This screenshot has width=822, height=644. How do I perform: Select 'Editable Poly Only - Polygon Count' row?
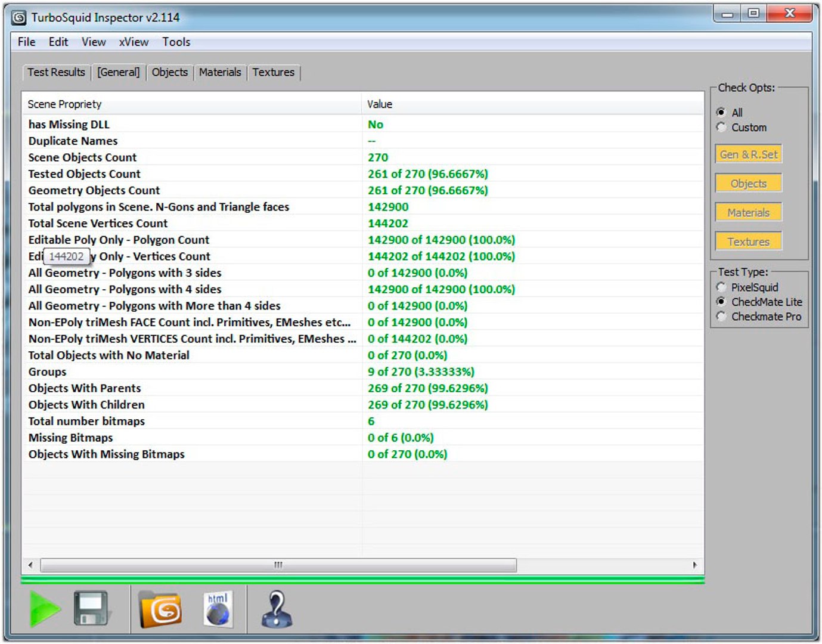tap(363, 240)
